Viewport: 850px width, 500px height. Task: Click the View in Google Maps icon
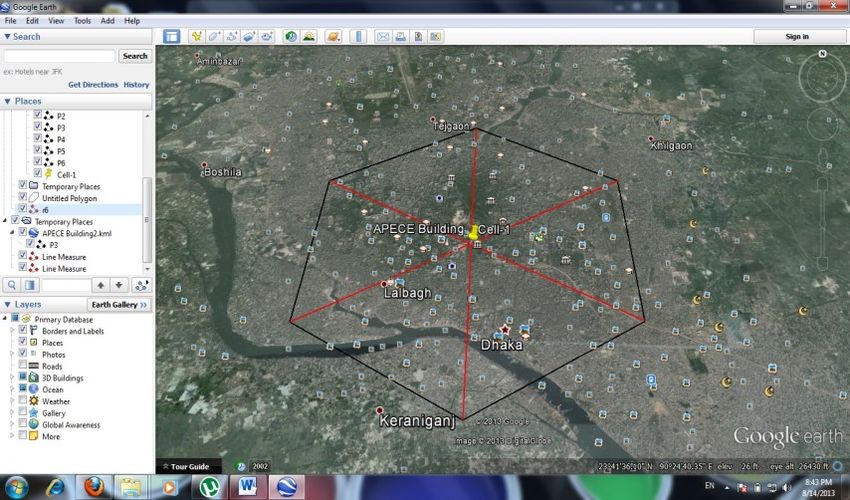[x=435, y=36]
